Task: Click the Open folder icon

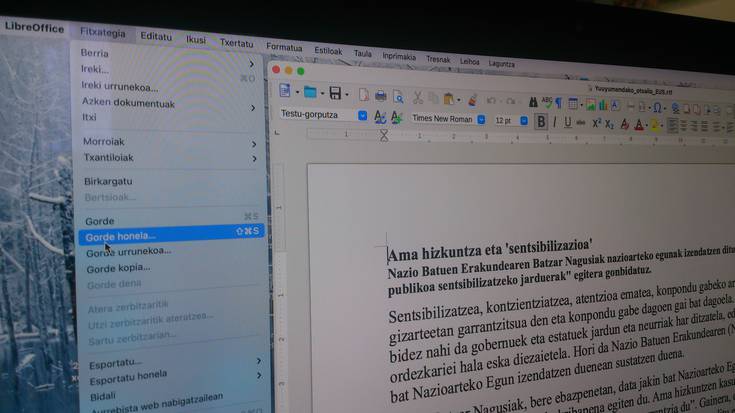Action: coord(309,93)
